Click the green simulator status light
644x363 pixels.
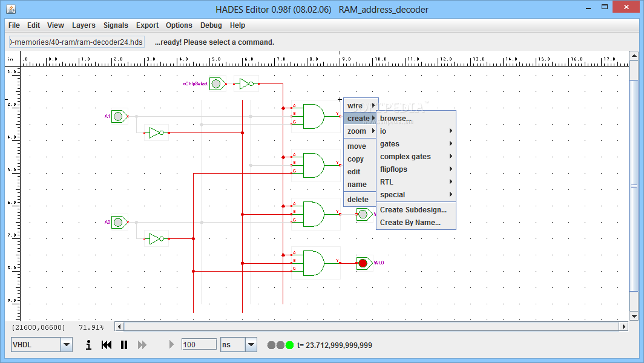pyautogui.click(x=289, y=345)
